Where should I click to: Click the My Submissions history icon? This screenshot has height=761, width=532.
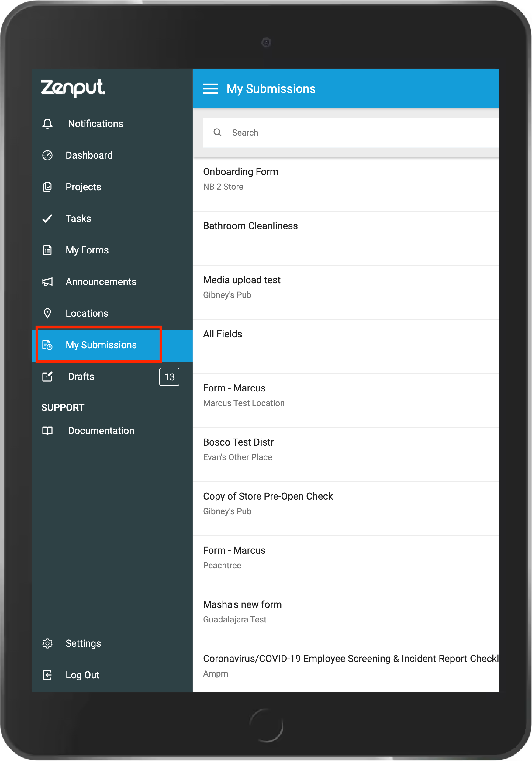(x=47, y=345)
